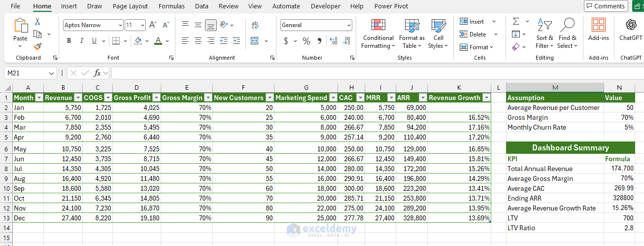The image size is (644, 246).
Task: Apply the Fill Color bucket
Action: 138,41
